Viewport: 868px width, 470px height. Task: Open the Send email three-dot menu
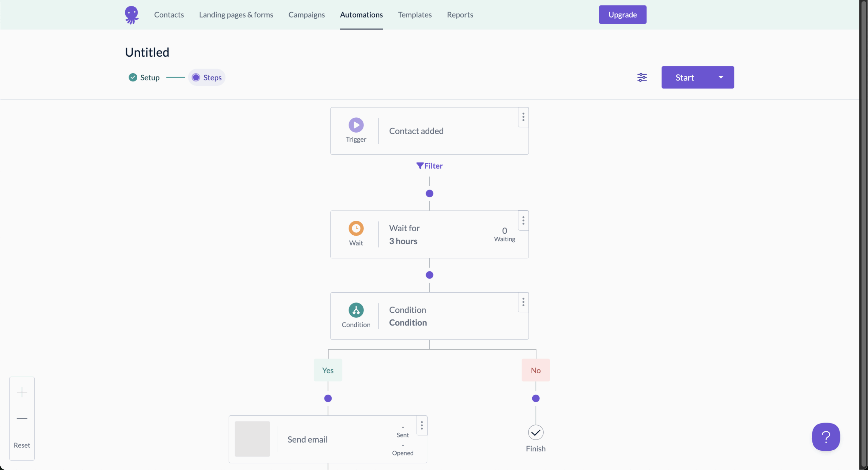coord(421,425)
